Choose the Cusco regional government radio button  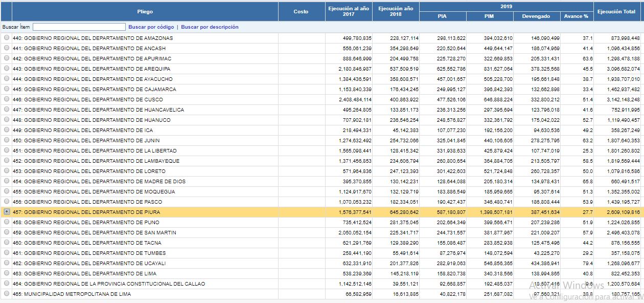pyautogui.click(x=6, y=99)
